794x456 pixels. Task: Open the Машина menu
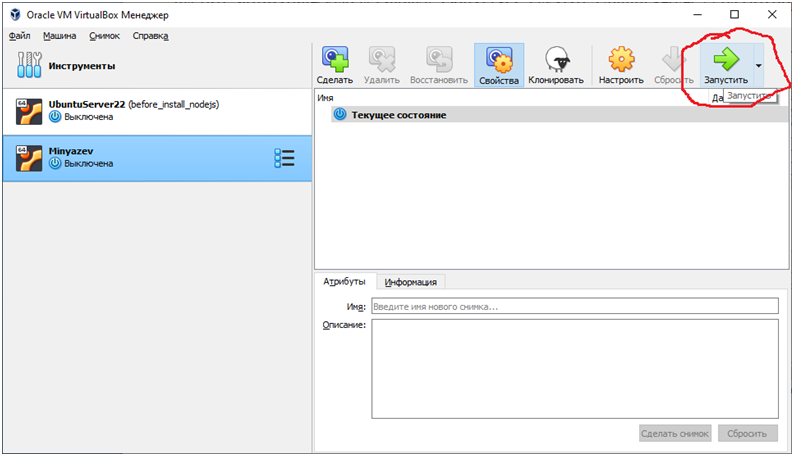coord(59,36)
